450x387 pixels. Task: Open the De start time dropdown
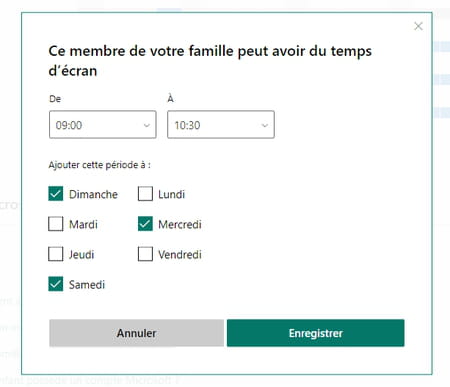[103, 125]
